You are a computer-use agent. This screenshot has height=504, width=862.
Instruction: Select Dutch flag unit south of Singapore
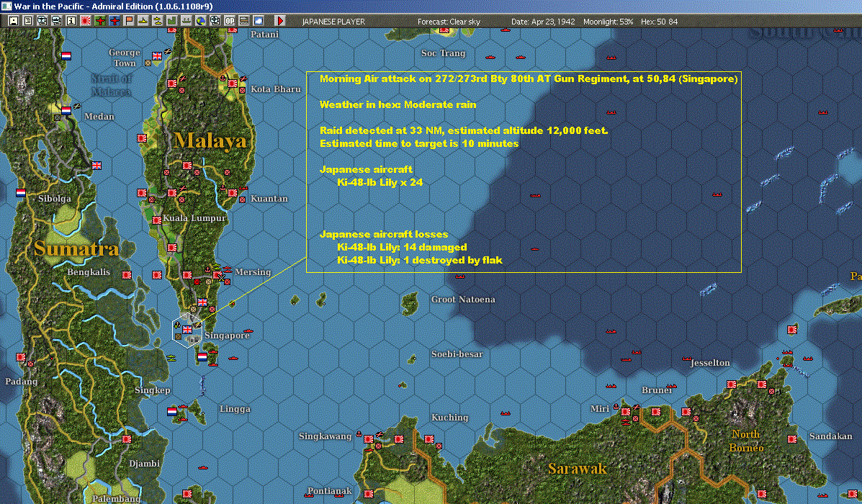click(202, 356)
